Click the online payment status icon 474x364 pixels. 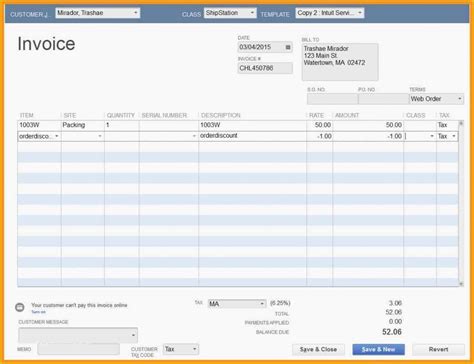tap(20, 307)
